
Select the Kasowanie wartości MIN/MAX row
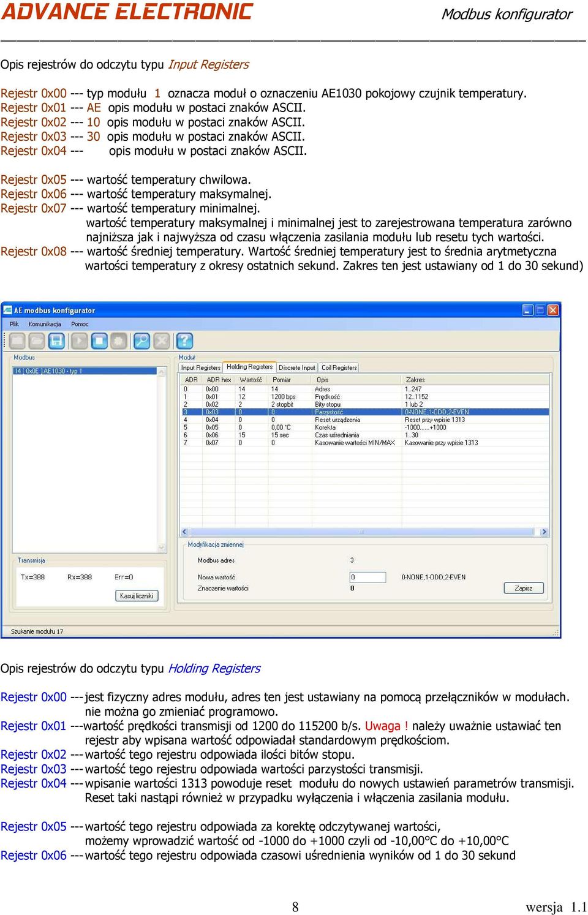pyautogui.click(x=365, y=443)
